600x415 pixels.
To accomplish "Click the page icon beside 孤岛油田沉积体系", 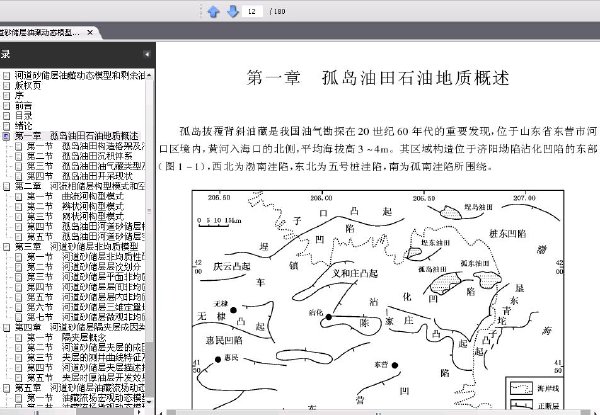I will click(x=18, y=156).
